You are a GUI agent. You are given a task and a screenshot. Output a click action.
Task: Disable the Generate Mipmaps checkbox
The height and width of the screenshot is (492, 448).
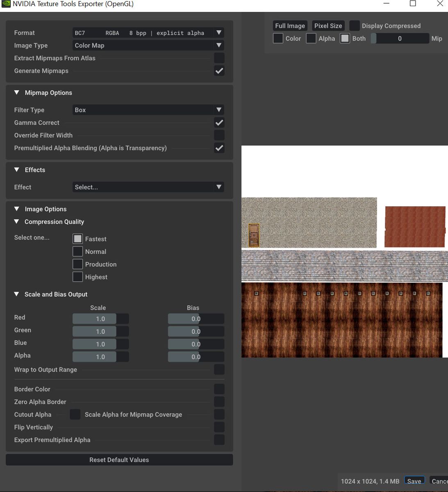(x=219, y=71)
